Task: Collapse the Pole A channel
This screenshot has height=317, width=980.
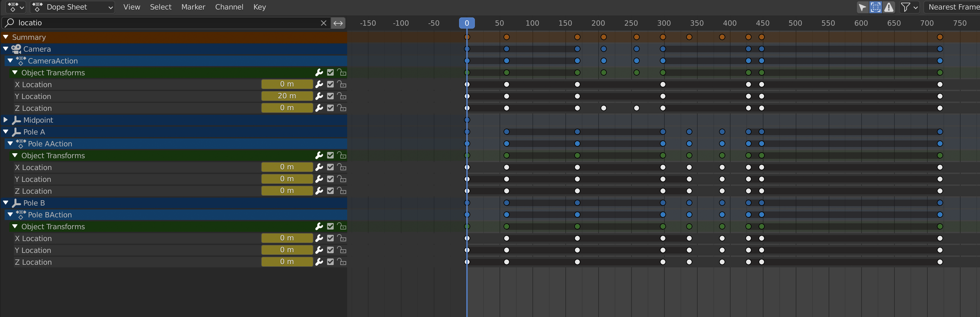Action: (x=6, y=132)
